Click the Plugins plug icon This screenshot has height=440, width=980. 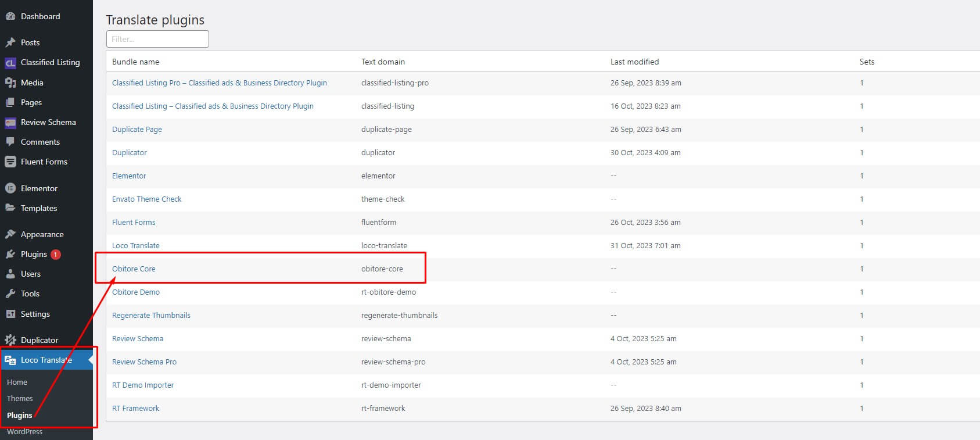click(x=10, y=254)
